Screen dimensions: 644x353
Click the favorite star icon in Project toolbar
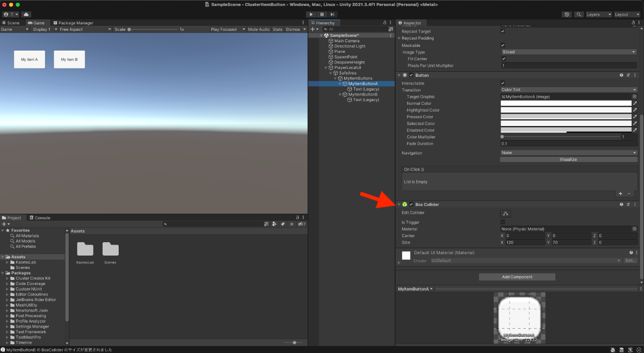(291, 224)
